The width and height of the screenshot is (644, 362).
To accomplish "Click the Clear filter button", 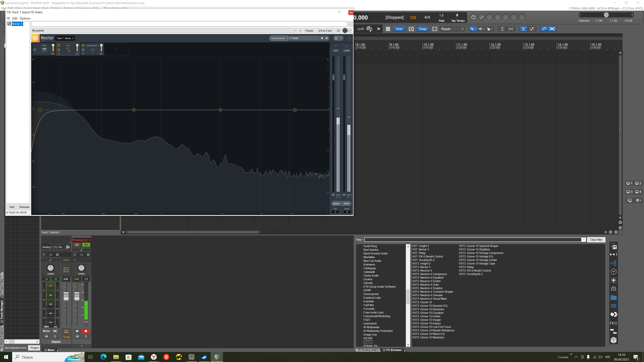I will tap(596, 240).
